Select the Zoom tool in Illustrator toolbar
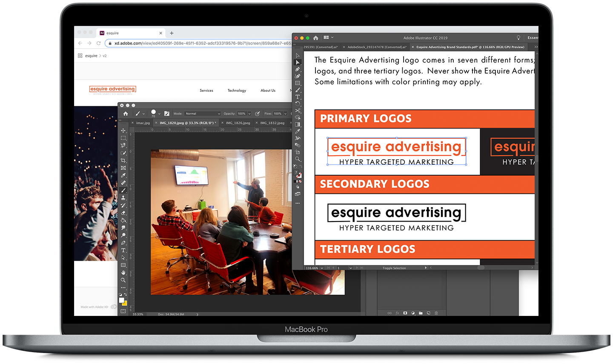Screen dimensions: 613x364 pyautogui.click(x=298, y=159)
